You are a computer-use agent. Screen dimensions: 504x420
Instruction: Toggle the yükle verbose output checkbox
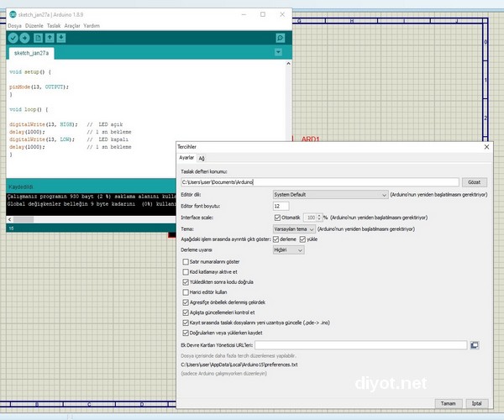pyautogui.click(x=302, y=239)
